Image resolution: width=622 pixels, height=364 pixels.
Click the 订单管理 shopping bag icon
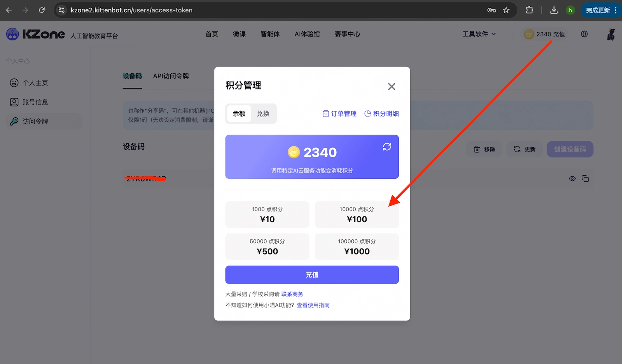pyautogui.click(x=326, y=113)
